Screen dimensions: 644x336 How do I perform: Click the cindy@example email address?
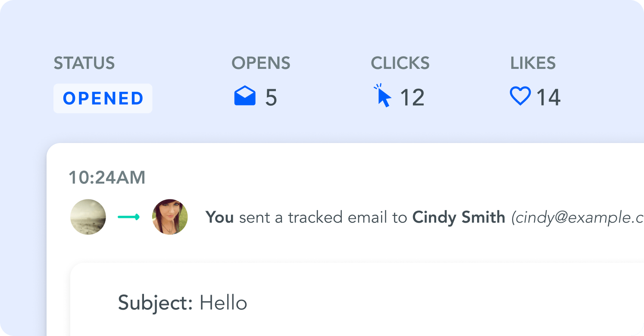(578, 218)
